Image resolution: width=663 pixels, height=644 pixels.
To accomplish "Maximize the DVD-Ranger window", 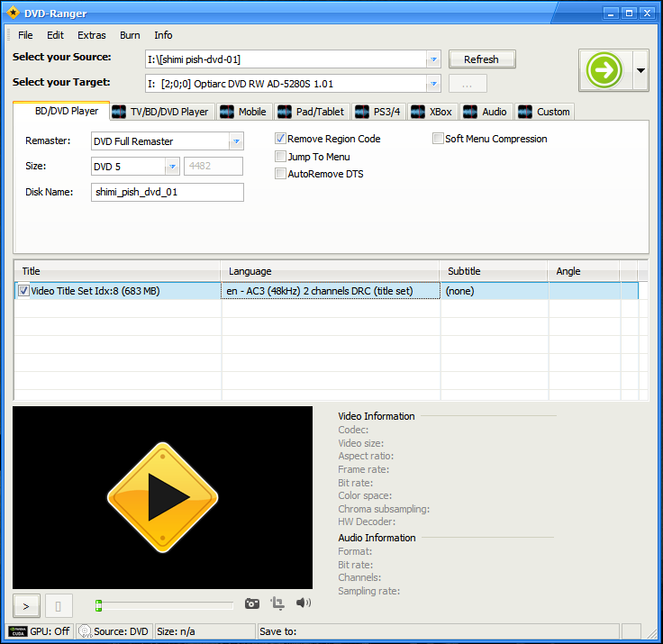I will pos(629,14).
